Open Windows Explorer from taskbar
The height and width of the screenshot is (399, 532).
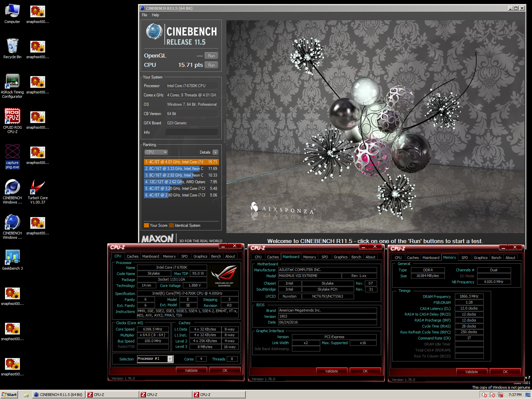click(x=26, y=395)
